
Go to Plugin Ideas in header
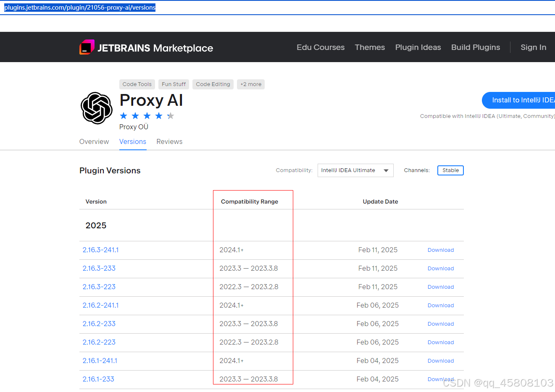418,47
